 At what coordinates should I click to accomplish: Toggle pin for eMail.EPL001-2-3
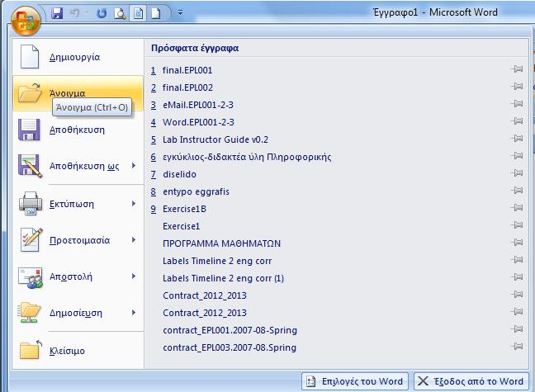click(517, 104)
